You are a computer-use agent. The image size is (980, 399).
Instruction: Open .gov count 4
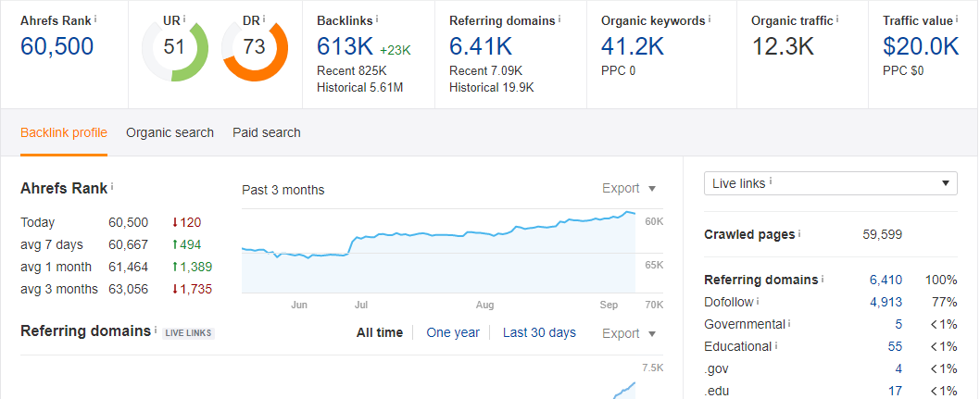tap(898, 368)
